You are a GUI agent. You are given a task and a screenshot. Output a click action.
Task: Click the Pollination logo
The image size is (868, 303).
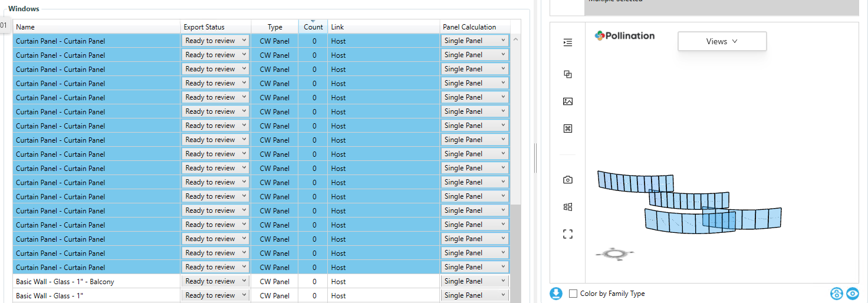[624, 36]
